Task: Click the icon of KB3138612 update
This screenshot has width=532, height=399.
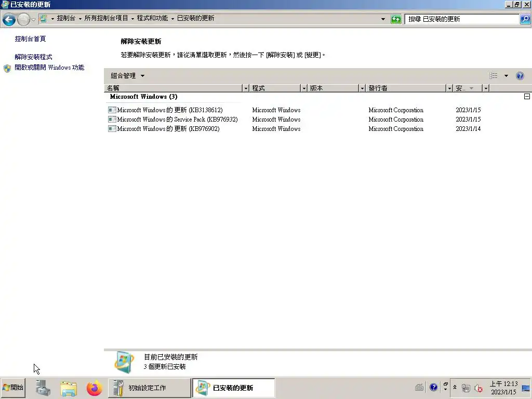Action: [x=112, y=110]
